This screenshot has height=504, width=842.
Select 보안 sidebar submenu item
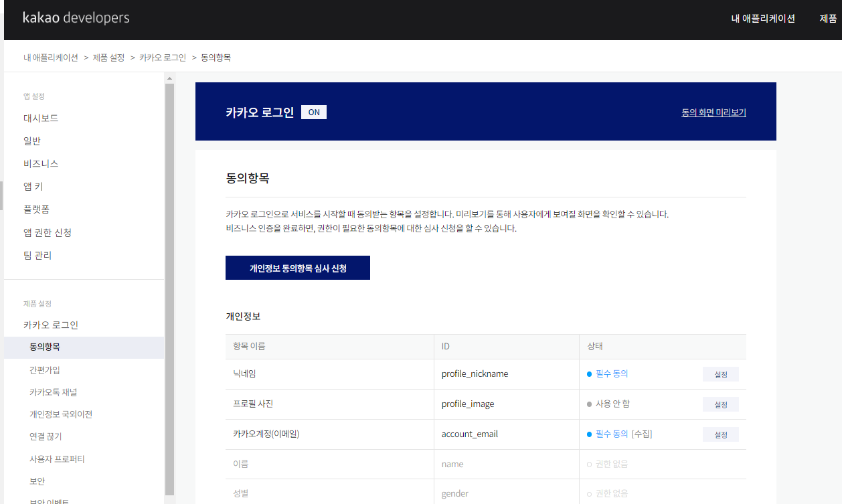(x=37, y=481)
